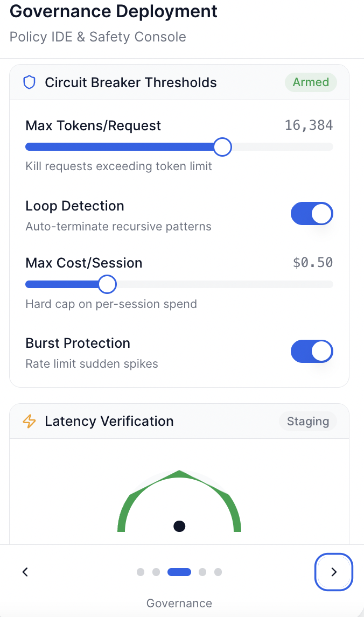Click the Max Cost/Session slider handle

coord(108,284)
